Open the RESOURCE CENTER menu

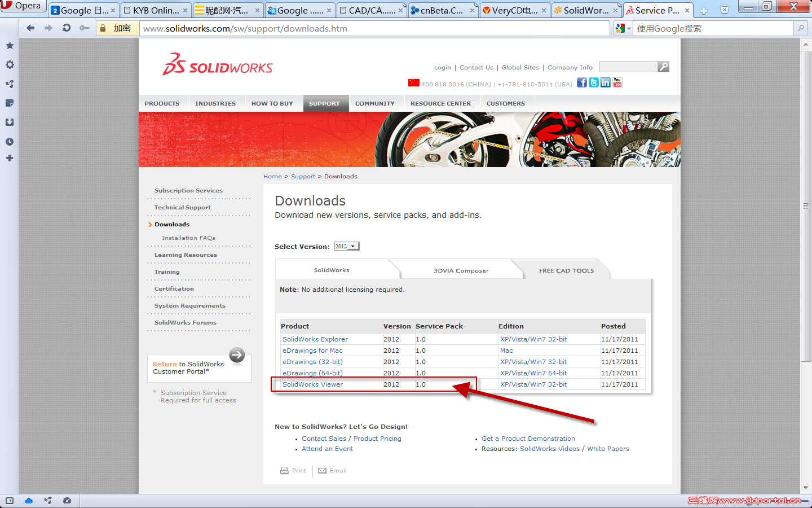point(440,103)
